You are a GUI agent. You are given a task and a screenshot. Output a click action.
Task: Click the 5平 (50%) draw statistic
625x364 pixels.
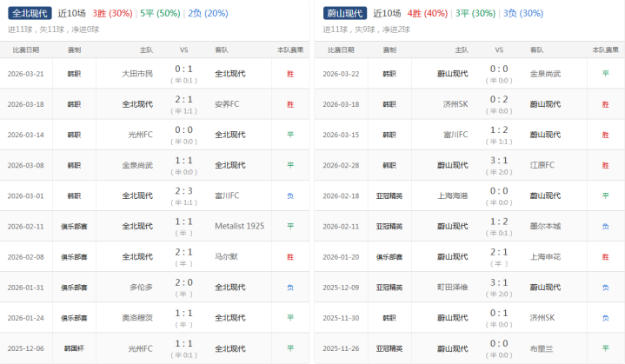pos(162,13)
